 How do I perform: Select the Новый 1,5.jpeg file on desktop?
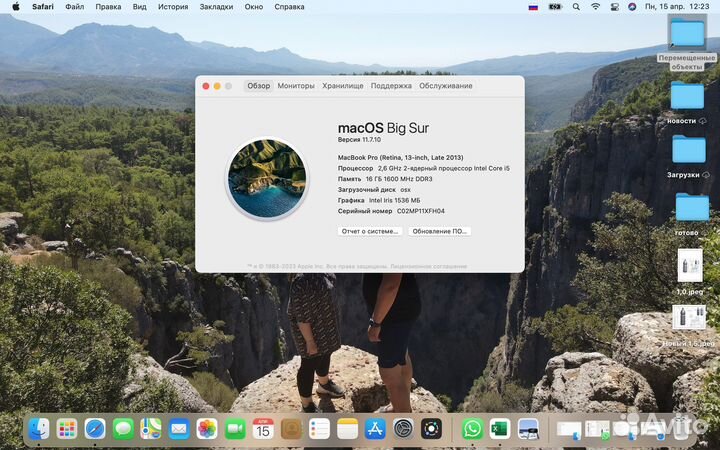689,325
